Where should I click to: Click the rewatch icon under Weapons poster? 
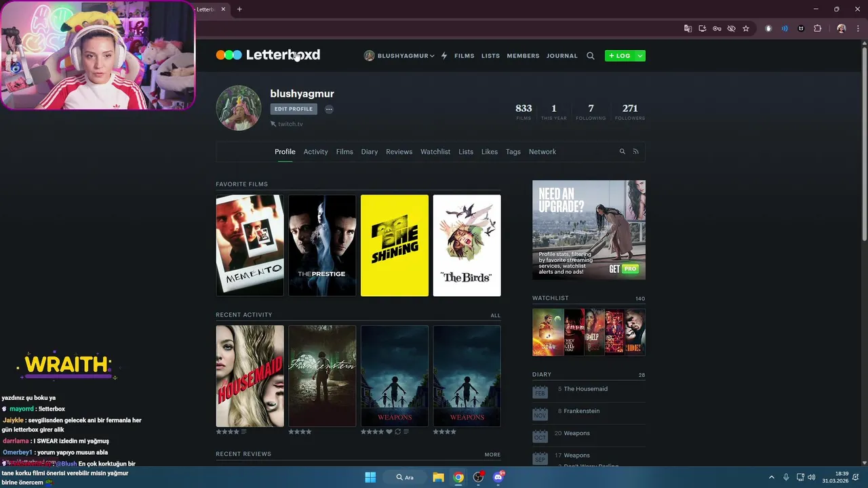pos(397,432)
